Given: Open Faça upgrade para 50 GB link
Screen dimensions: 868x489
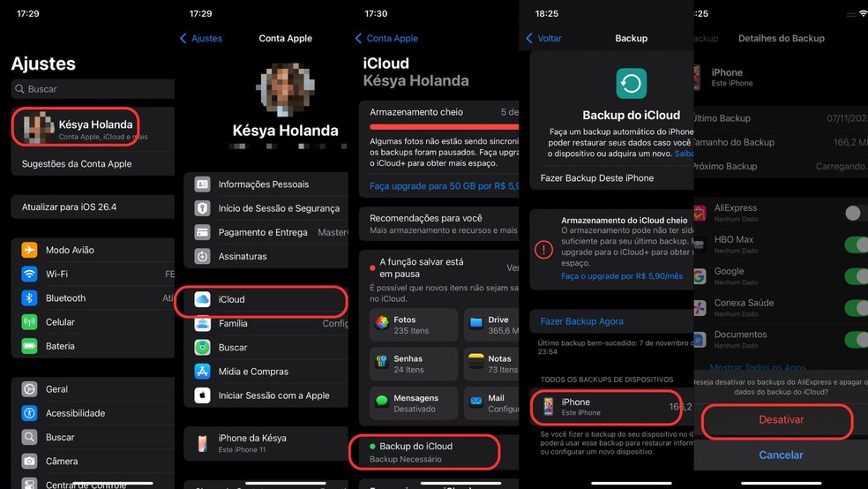Looking at the screenshot, I should pos(445,186).
